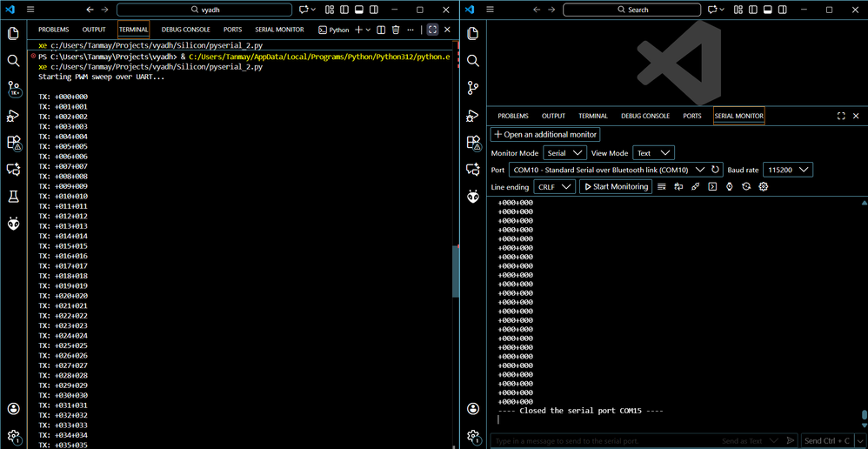The width and height of the screenshot is (868, 449).
Task: Expand new terminal launch profile chevron
Action: pyautogui.click(x=368, y=30)
